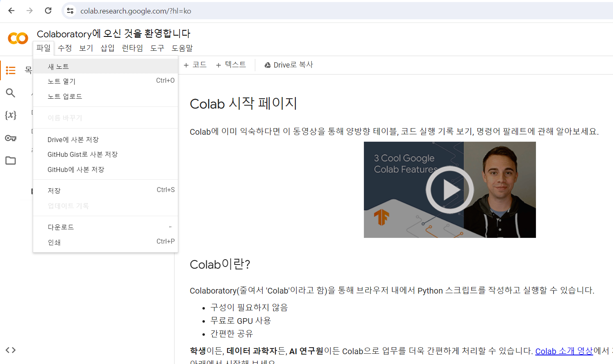This screenshot has height=364, width=613.
Task: Expand the 다운로드 submenu
Action: coord(105,227)
